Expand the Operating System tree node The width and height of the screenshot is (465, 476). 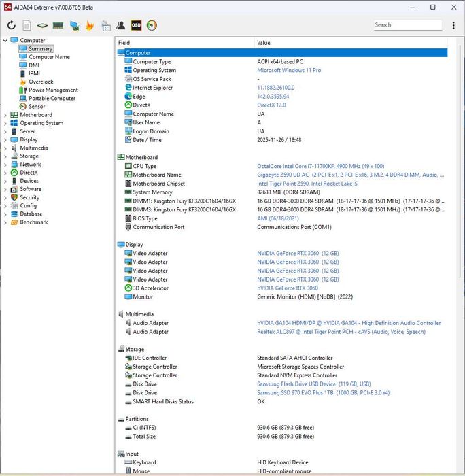click(5, 123)
